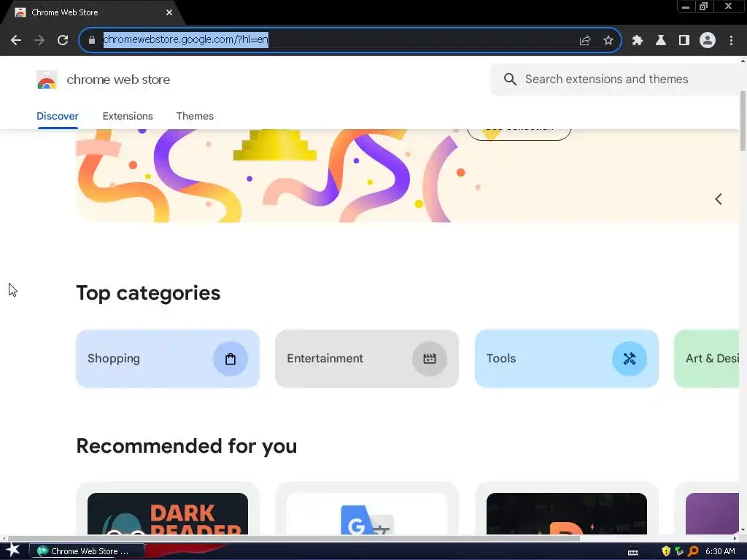
Task: Open the Shopping category card
Action: (x=168, y=359)
